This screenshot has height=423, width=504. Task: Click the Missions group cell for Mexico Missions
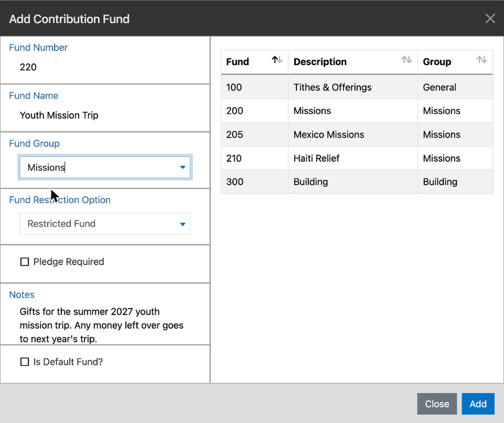455,135
